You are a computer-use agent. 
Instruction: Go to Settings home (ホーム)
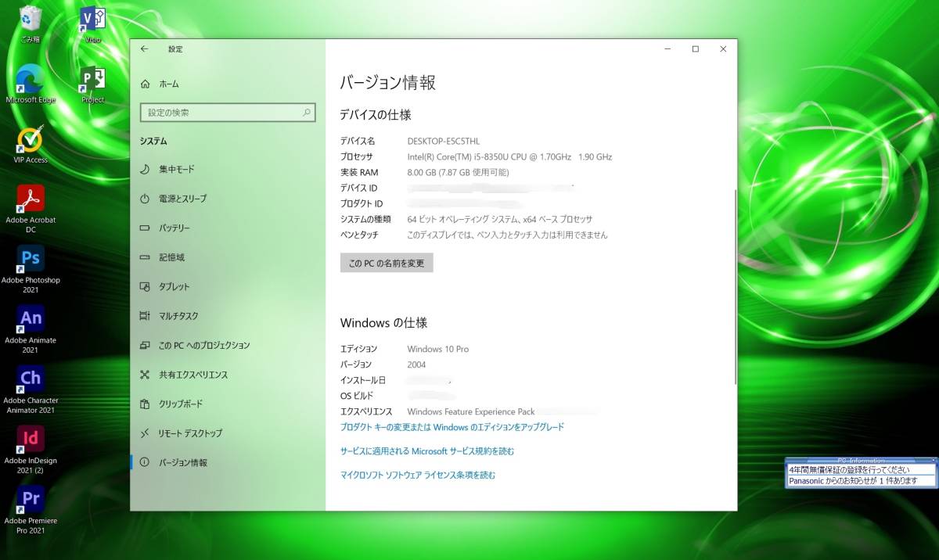[159, 84]
